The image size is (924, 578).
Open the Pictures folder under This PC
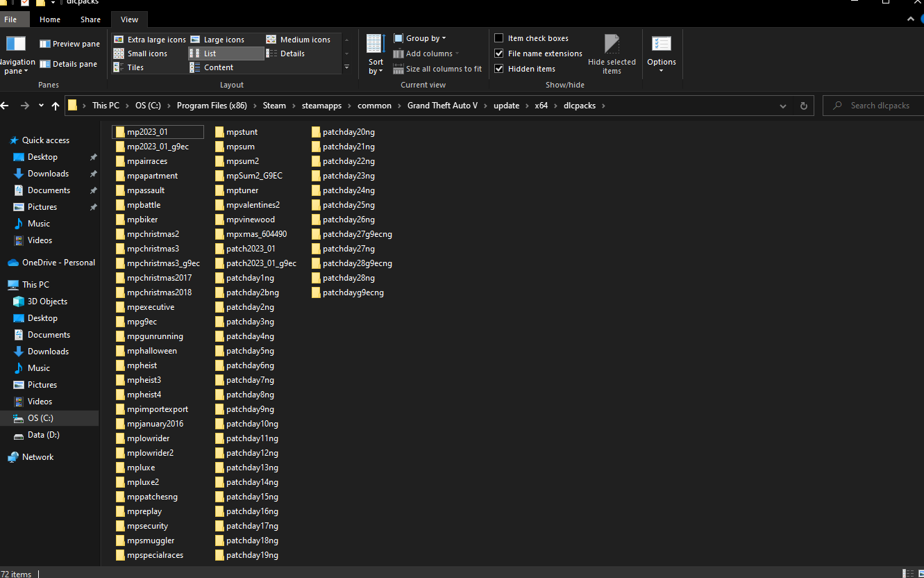[x=42, y=385]
